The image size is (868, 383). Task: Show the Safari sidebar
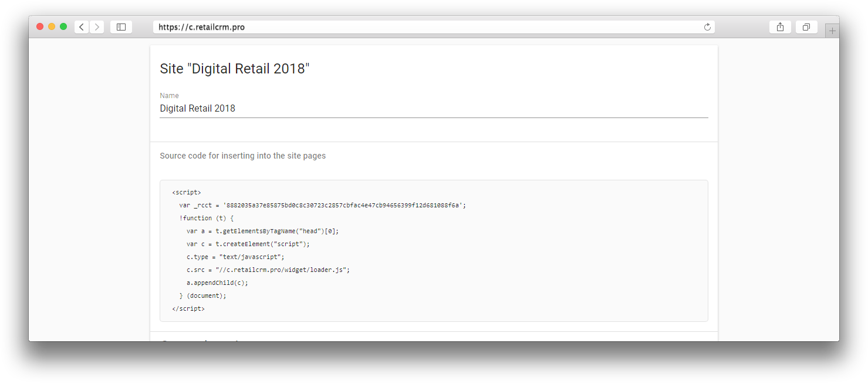(121, 27)
